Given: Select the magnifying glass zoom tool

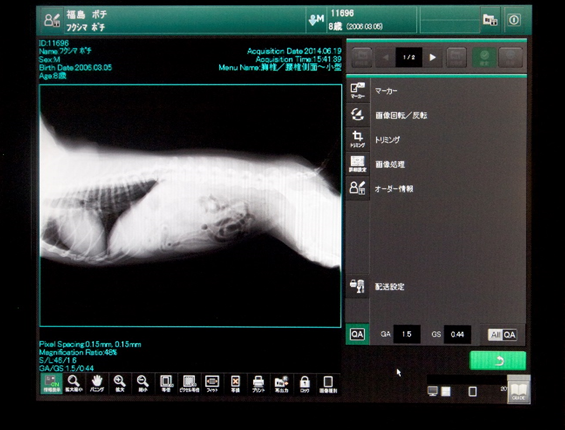Looking at the screenshot, I should 74,384.
